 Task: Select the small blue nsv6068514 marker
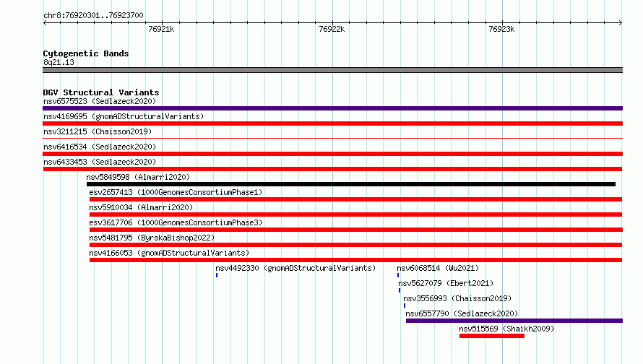click(398, 275)
